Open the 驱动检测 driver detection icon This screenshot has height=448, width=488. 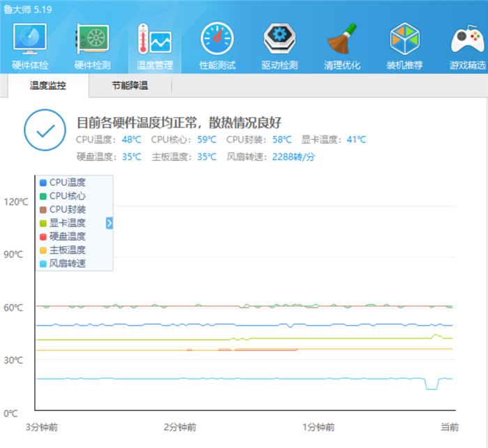click(279, 40)
